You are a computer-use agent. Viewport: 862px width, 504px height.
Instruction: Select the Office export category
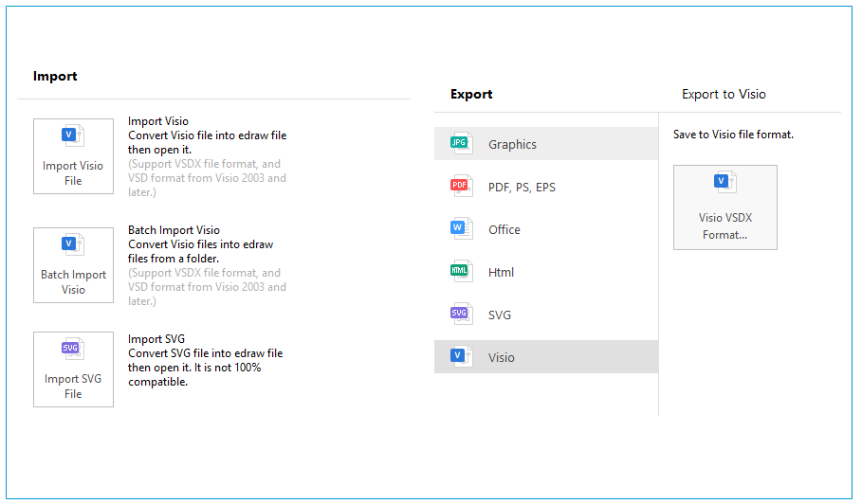coord(546,229)
